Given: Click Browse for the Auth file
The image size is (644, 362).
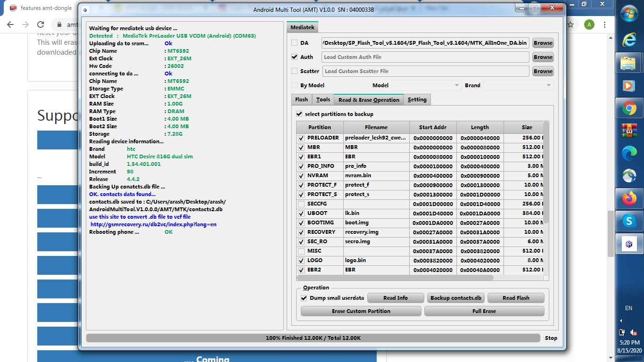Looking at the screenshot, I should click(543, 57).
